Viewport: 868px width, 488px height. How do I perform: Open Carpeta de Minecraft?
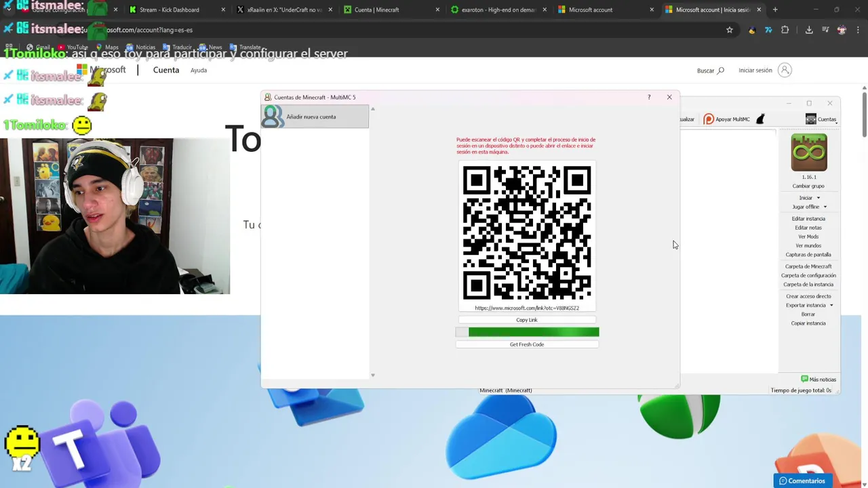tap(808, 266)
